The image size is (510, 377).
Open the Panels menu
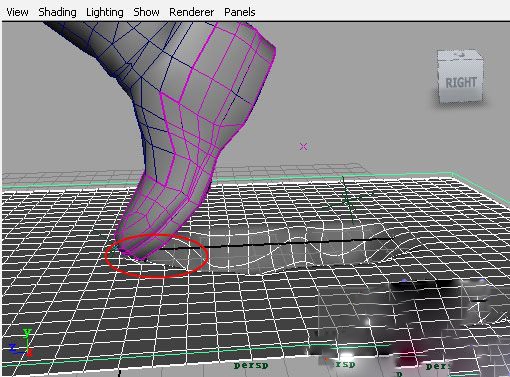[x=240, y=12]
